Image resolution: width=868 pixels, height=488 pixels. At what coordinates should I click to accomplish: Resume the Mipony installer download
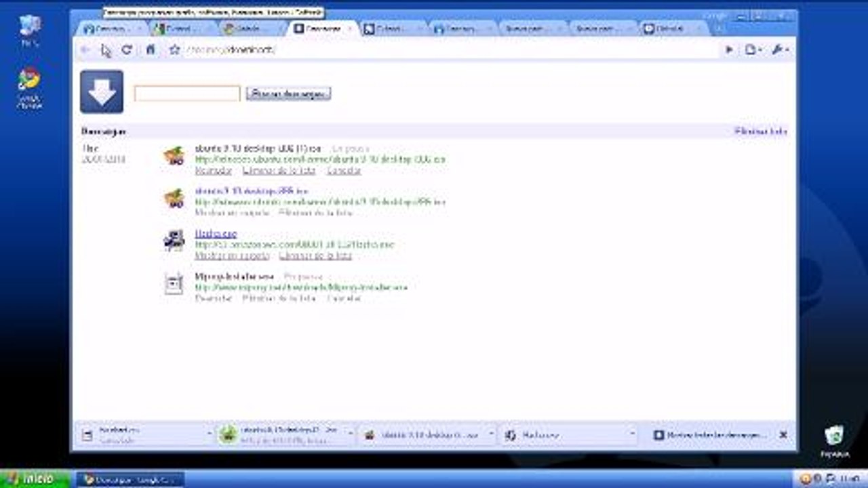click(213, 298)
